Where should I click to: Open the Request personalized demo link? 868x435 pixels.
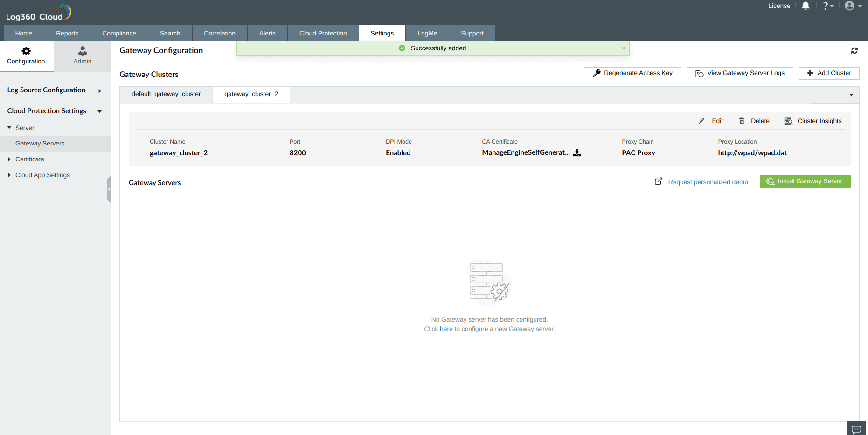[708, 182]
